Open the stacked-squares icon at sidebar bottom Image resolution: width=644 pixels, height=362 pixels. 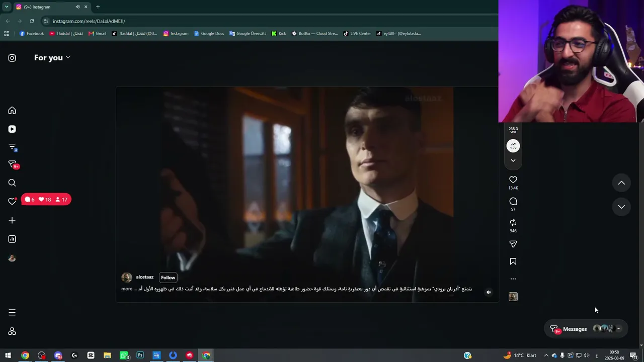pos(12,331)
